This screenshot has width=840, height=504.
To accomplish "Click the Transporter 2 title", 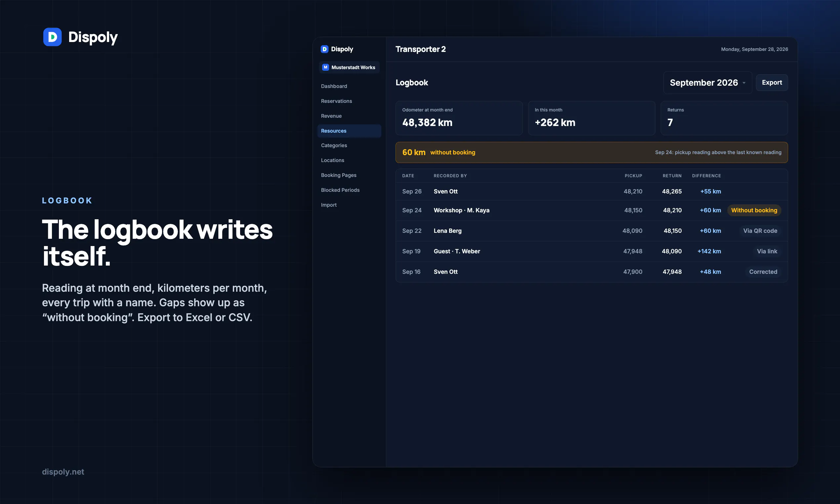I will click(x=420, y=49).
